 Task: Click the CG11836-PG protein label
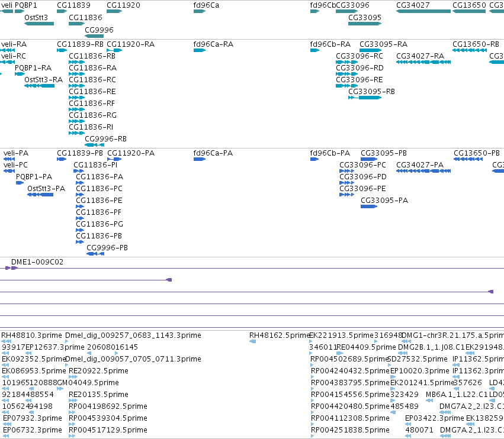99,224
